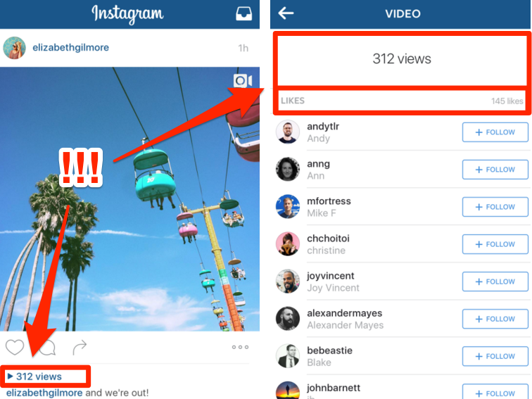
Task: Follow joyvincent
Action: (x=495, y=281)
